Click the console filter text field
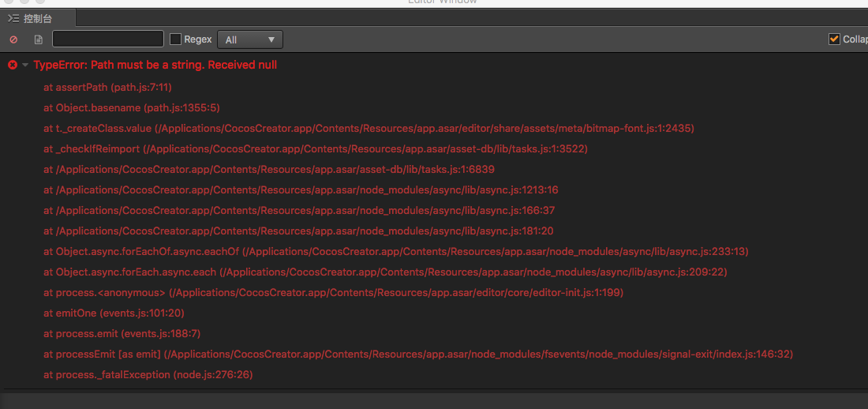This screenshot has width=868, height=409. [x=108, y=39]
